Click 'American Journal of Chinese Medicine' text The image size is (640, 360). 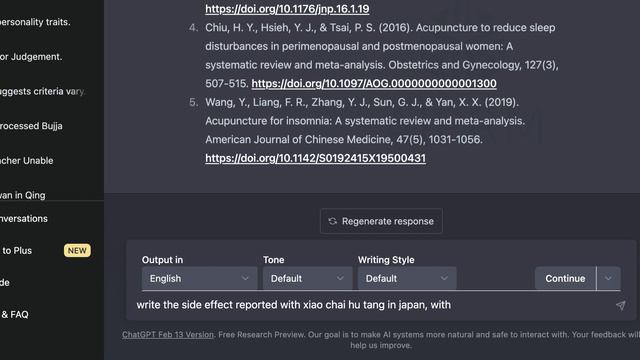tap(298, 140)
